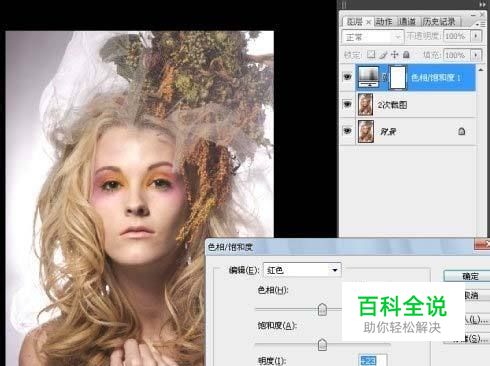Select layer name 2次截图
Viewport: 490px width, 366px height.
point(392,105)
